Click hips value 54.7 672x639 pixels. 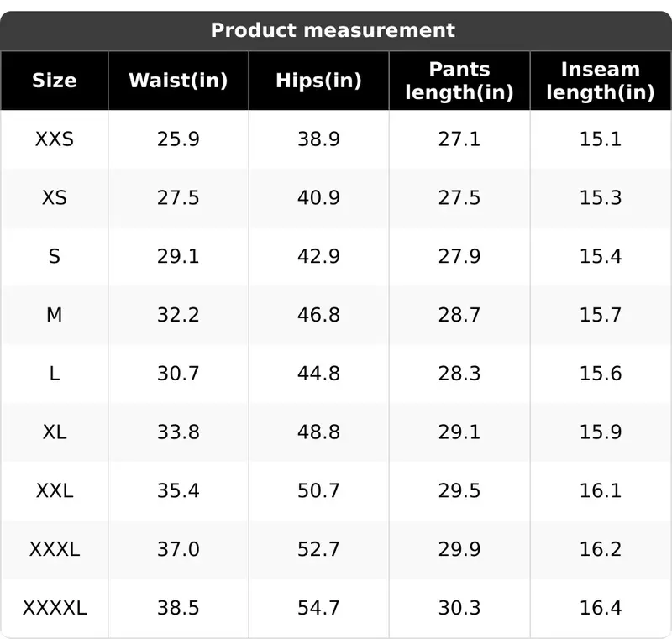click(319, 608)
